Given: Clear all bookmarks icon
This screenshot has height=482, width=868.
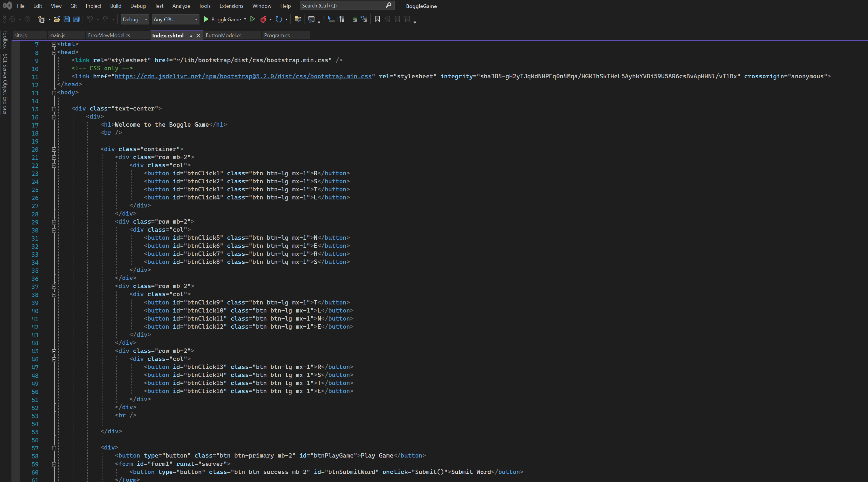Looking at the screenshot, I should coord(407,19).
